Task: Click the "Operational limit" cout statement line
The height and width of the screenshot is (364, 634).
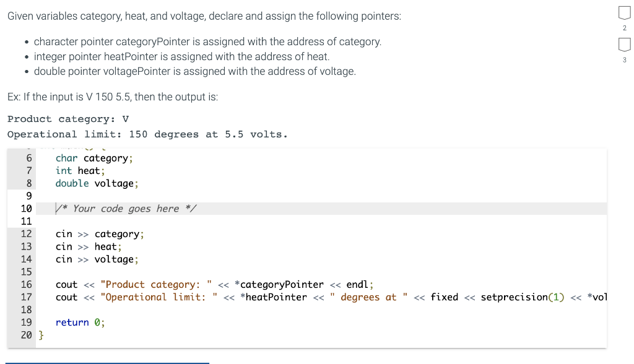Action: (x=331, y=297)
